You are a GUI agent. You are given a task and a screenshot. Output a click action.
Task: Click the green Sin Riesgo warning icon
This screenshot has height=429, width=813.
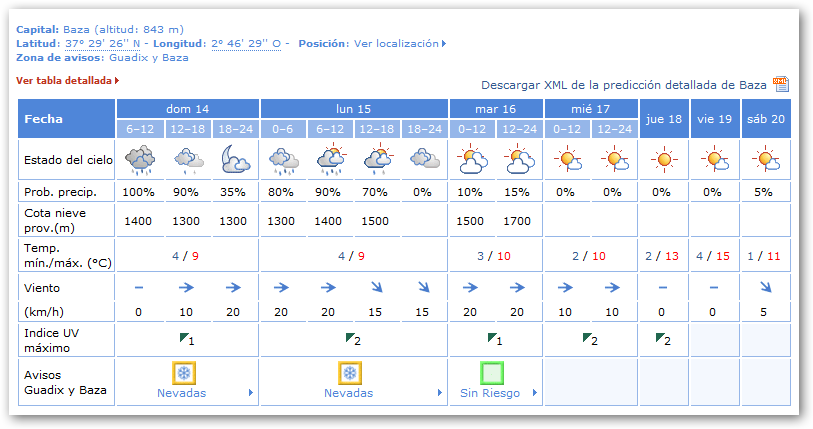(492, 374)
